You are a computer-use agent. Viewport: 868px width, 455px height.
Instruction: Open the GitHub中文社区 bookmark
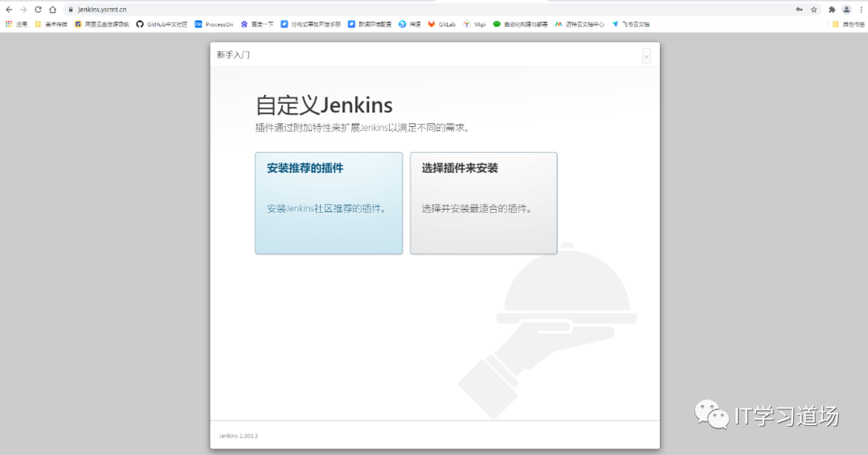[162, 24]
